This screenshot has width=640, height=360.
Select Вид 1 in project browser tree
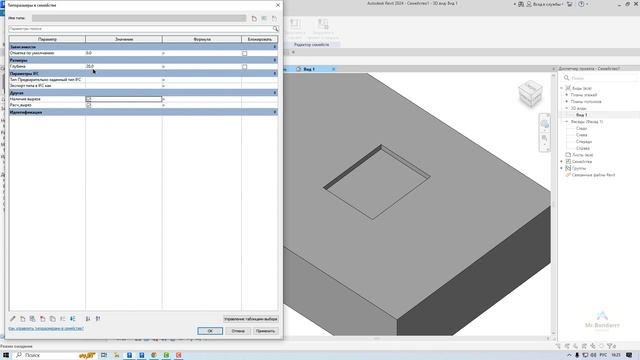[x=582, y=115]
